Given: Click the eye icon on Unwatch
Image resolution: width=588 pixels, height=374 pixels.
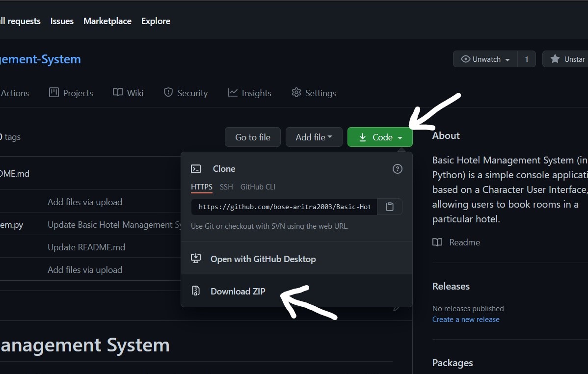Looking at the screenshot, I should 465,59.
